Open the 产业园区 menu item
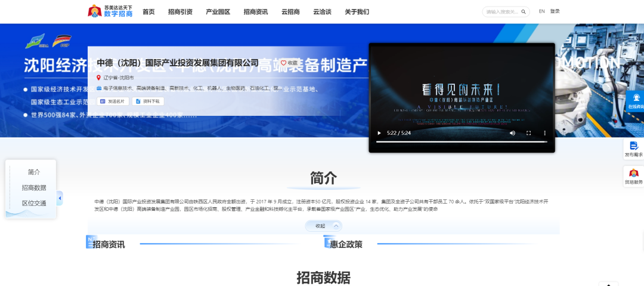 218,12
